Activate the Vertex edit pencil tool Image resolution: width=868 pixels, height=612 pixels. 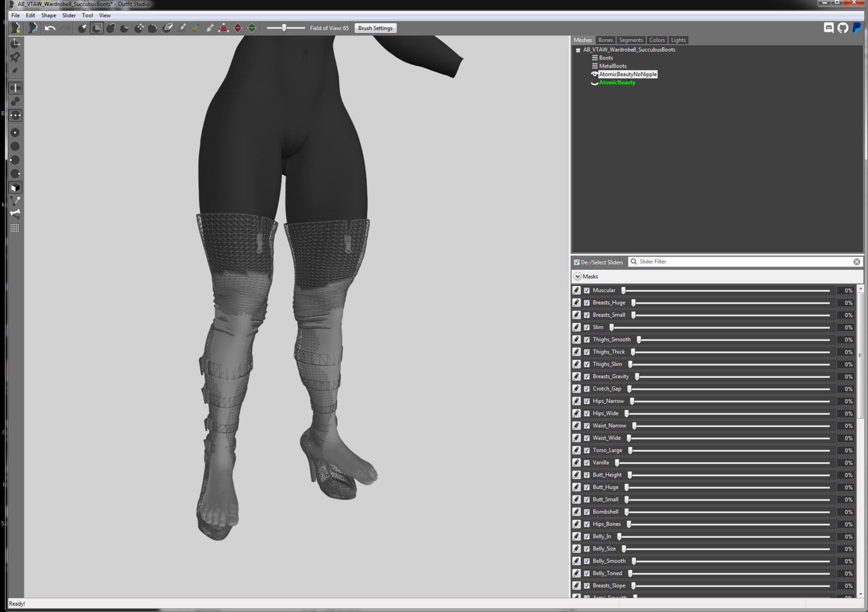pos(15,71)
